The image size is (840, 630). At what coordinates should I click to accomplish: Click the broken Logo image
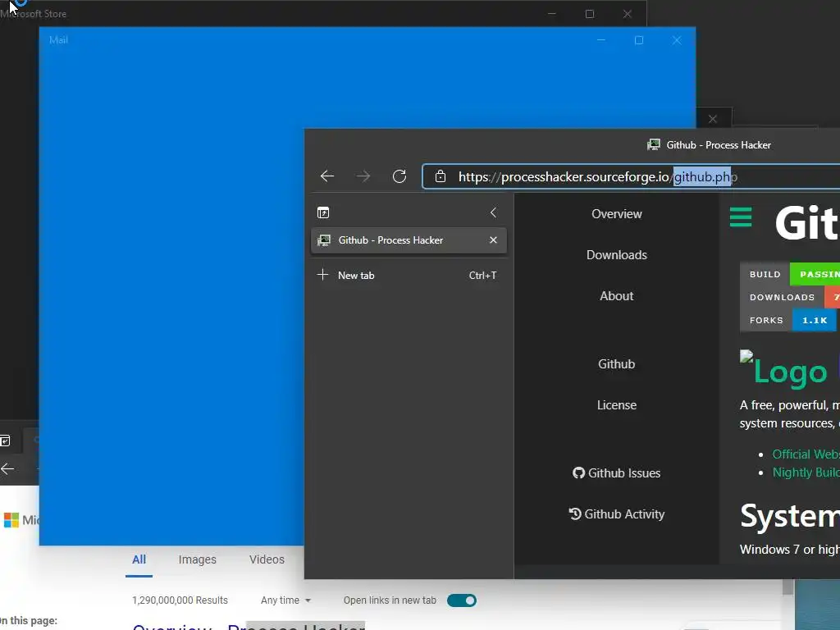[x=783, y=368]
